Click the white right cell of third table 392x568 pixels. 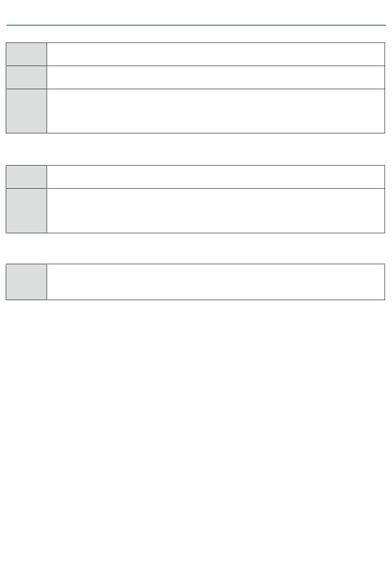click(215, 282)
